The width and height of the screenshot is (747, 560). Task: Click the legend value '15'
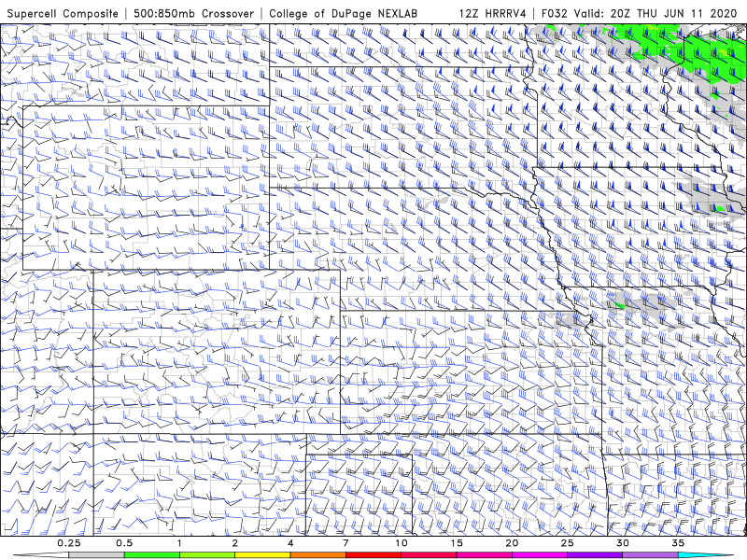[x=457, y=543]
